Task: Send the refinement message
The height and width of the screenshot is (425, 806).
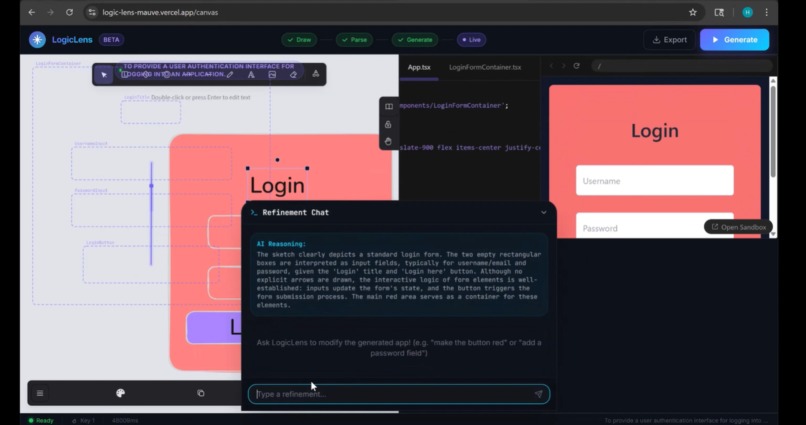Action: (538, 394)
